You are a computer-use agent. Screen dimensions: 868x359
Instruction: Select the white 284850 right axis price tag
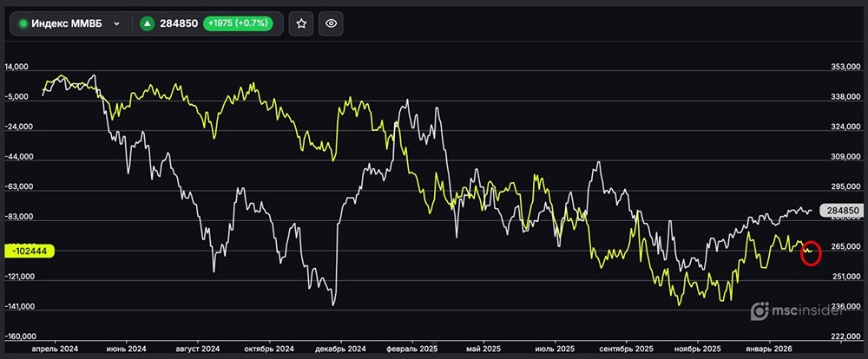click(x=841, y=211)
